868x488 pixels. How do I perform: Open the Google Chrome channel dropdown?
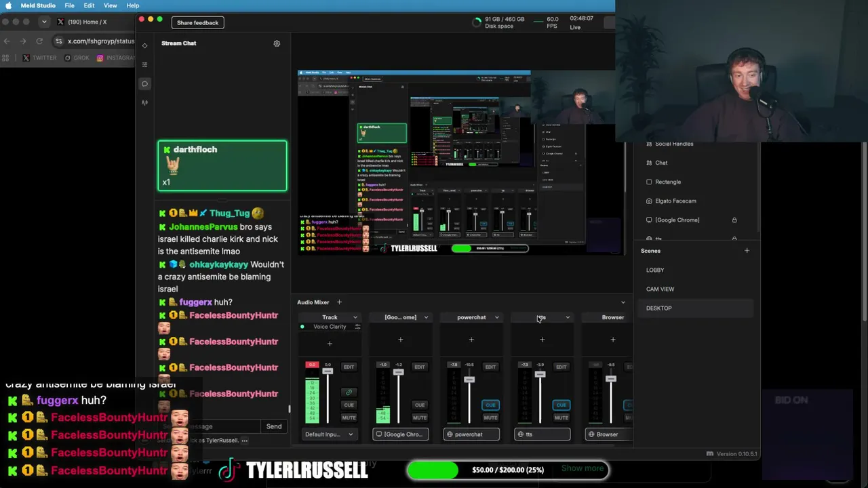pos(426,317)
